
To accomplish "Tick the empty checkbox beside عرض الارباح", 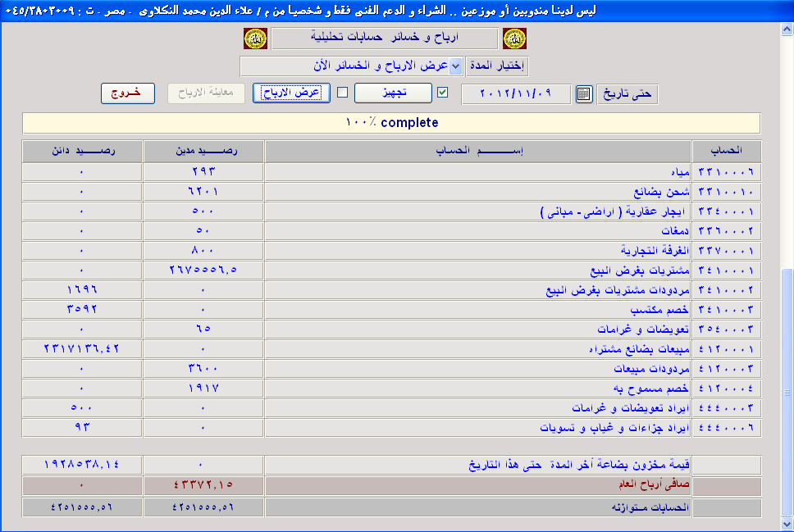I will 343,93.
